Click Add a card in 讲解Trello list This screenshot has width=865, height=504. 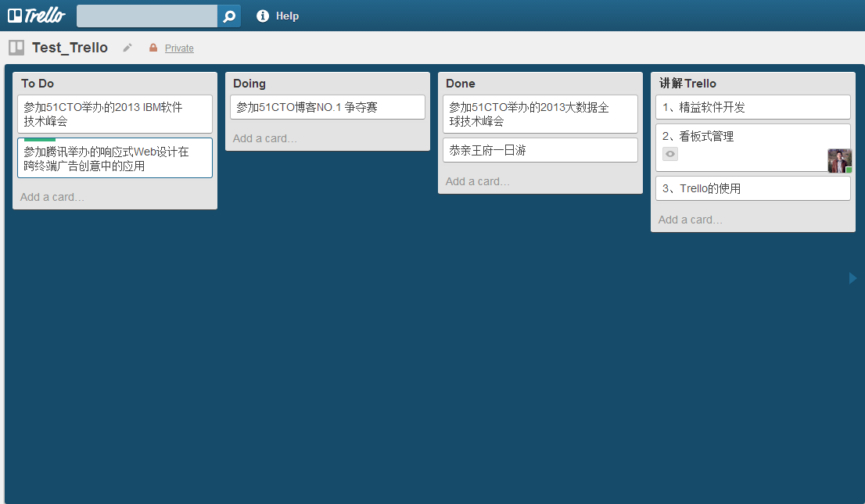tap(690, 220)
